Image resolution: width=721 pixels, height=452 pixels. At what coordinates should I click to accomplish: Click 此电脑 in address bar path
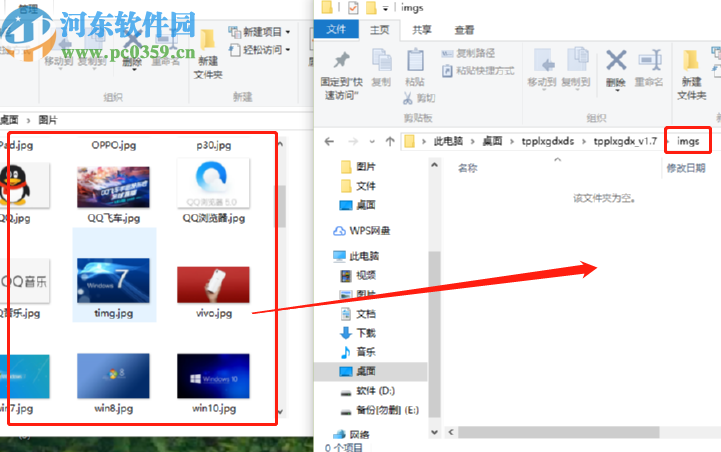[x=448, y=141]
